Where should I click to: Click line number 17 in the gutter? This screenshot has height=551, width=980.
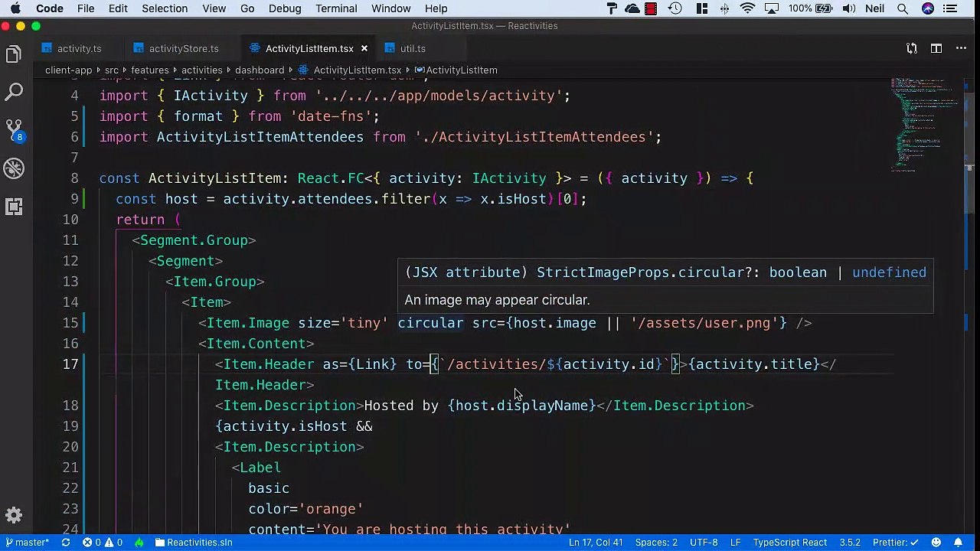[x=70, y=364]
